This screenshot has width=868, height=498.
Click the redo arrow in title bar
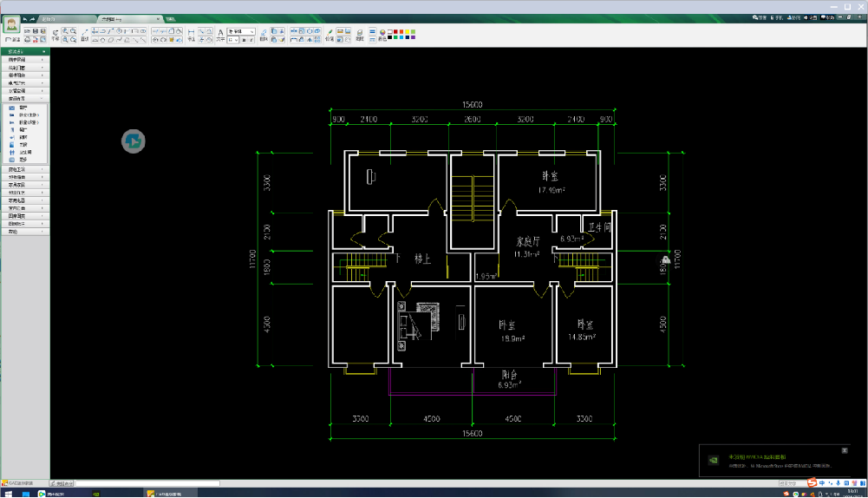pos(32,19)
